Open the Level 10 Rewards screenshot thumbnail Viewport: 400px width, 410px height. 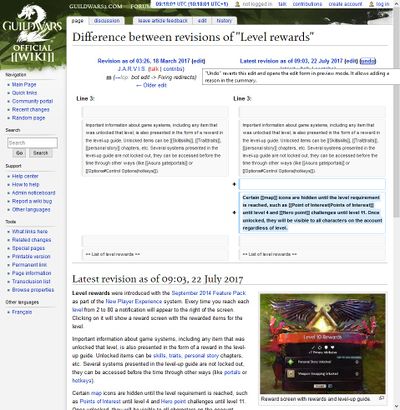tap(323, 344)
